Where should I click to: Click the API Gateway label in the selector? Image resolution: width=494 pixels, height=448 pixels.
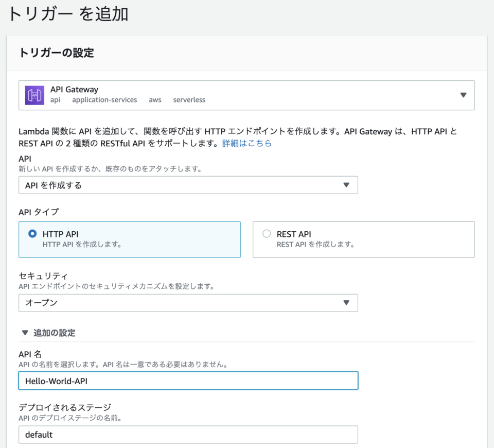[x=74, y=89]
